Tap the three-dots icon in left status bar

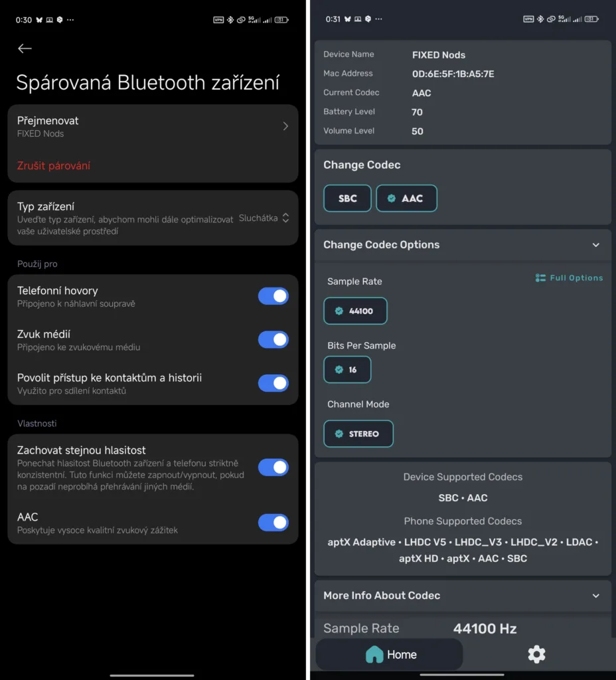[70, 20]
